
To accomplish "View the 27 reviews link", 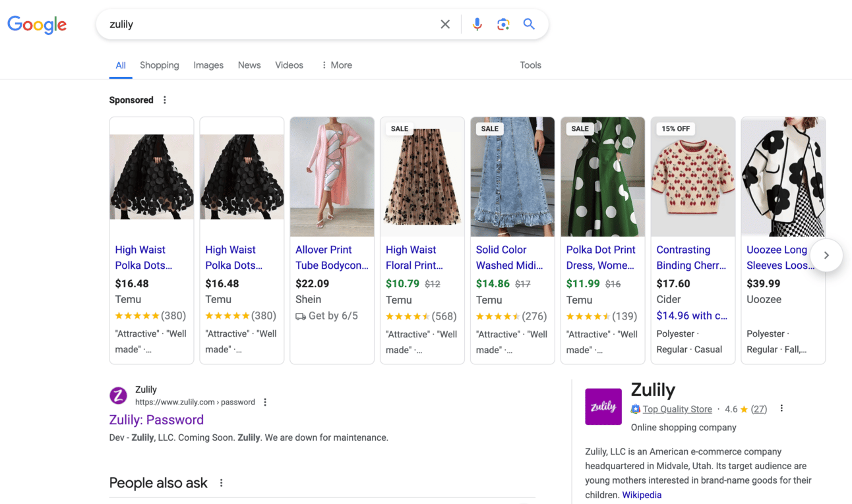I will 759,409.
